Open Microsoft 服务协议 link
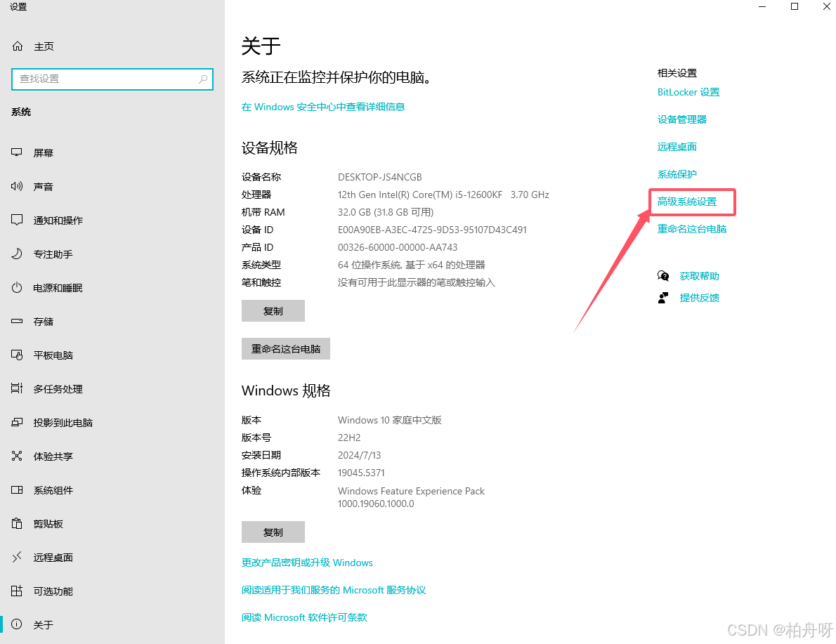 334,590
